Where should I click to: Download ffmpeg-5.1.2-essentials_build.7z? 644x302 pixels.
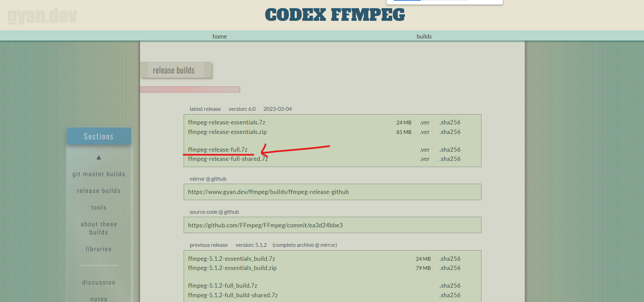[x=231, y=259]
